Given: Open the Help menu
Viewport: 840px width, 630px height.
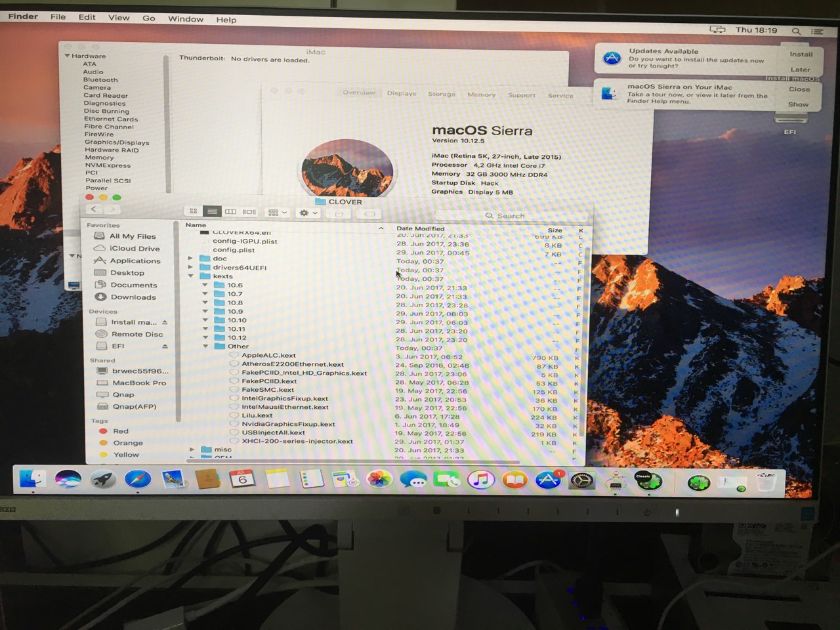Looking at the screenshot, I should (226, 20).
